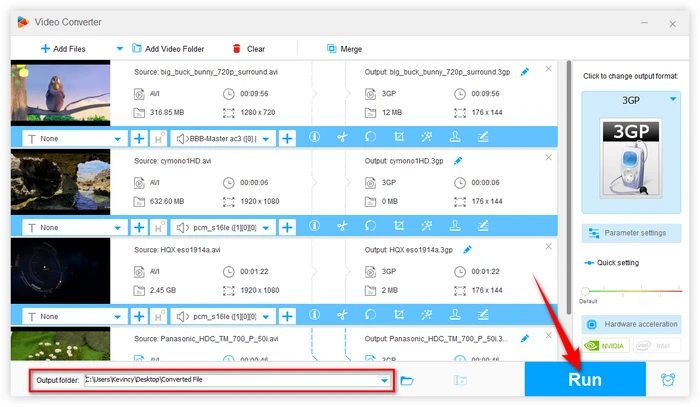Click the file list vertical scrollbar

point(569,187)
